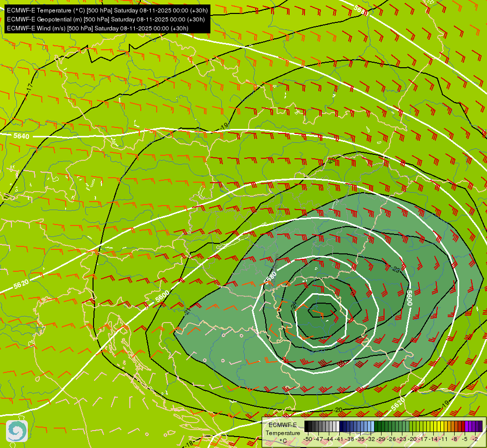Pick the white swatch just before -41 in the legend
This screenshot has width=487, height=448.
(x=338, y=426)
